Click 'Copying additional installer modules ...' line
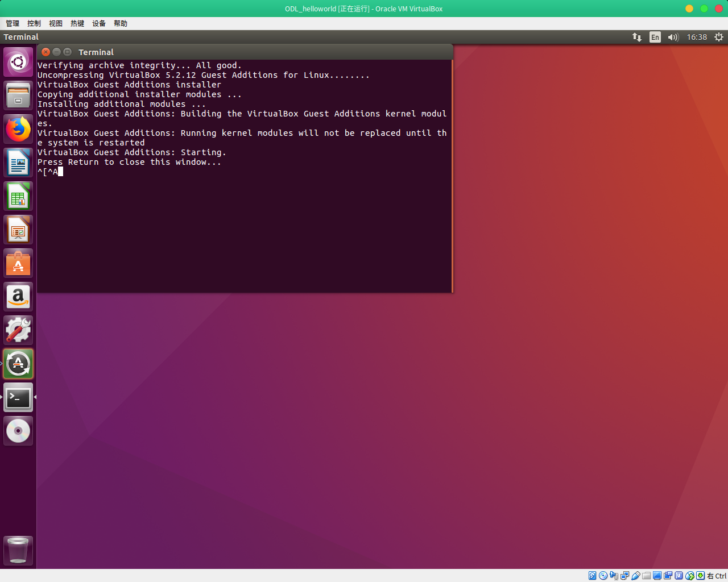 tap(139, 94)
